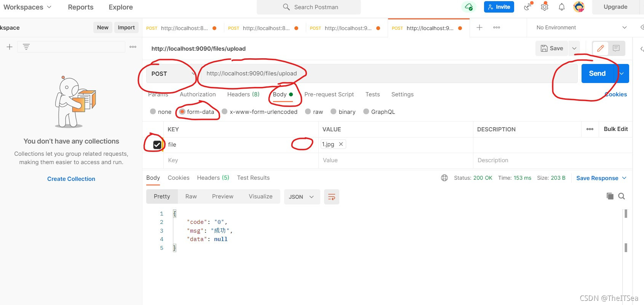Open the notifications bell
This screenshot has height=305, width=644.
(562, 7)
